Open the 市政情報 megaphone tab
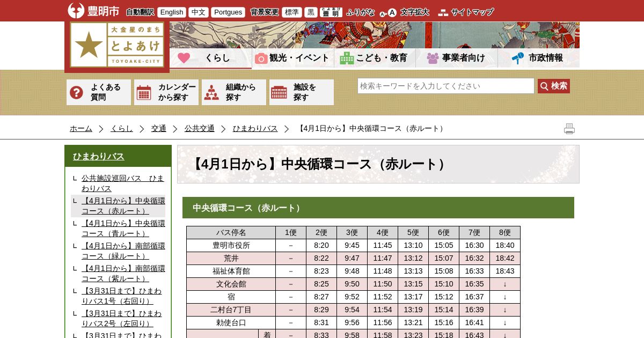Viewport: 644px width, 338px height. 539,58
